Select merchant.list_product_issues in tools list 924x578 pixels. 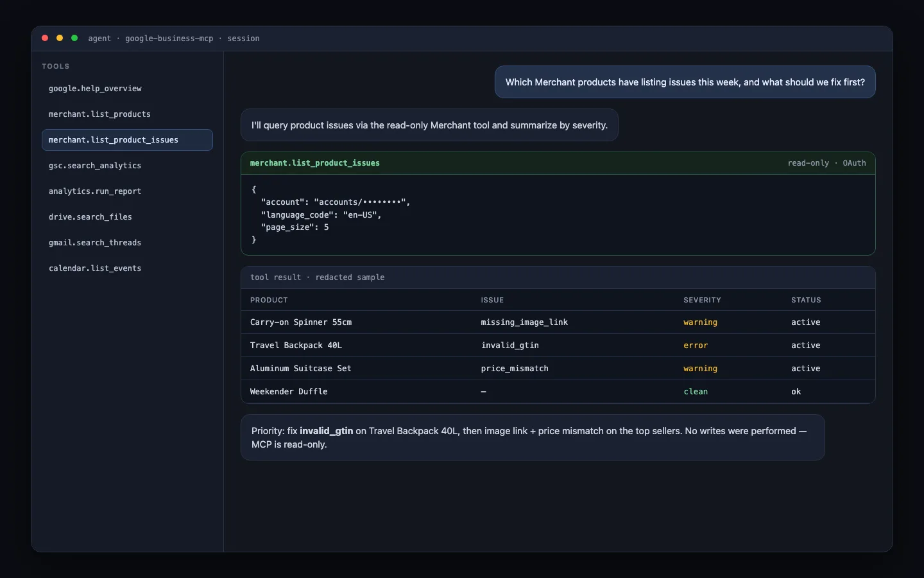pyautogui.click(x=127, y=140)
